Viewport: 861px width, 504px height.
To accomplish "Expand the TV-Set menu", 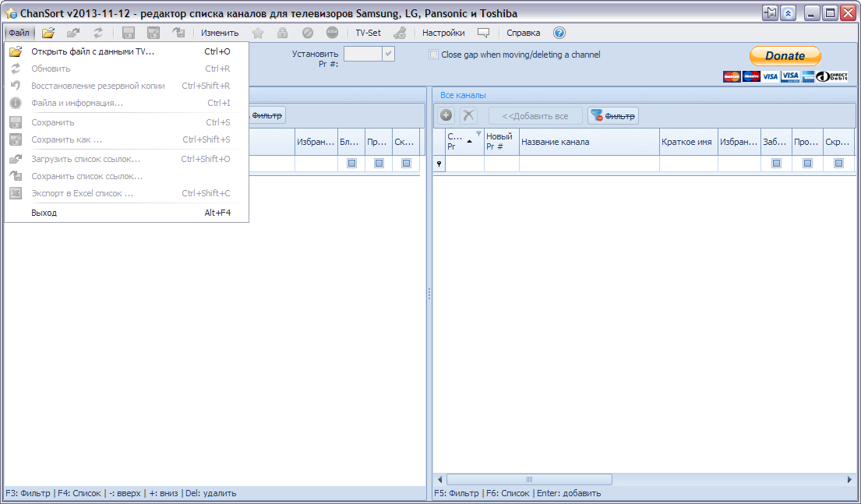I will 368,33.
